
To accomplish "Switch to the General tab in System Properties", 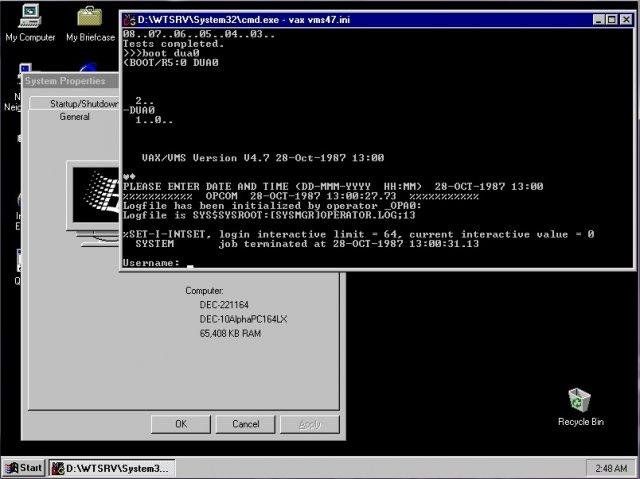I will [x=74, y=117].
